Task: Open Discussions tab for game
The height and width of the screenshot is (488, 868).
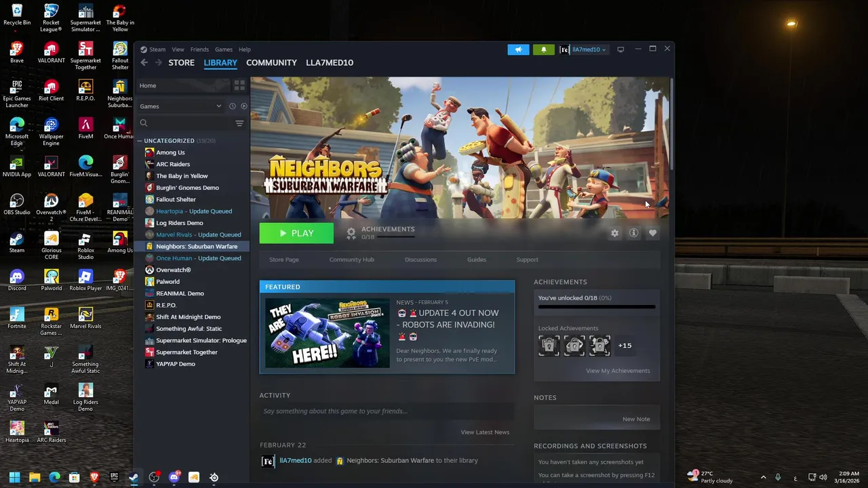Action: pyautogui.click(x=420, y=260)
